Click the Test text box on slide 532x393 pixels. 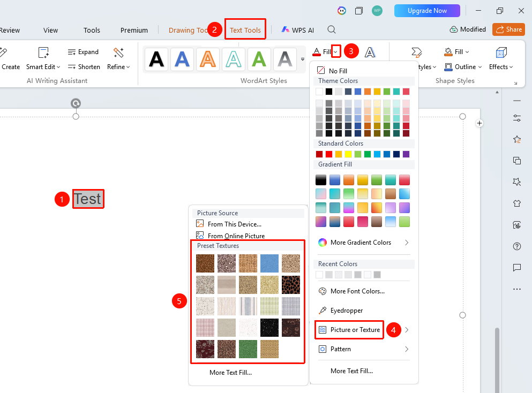[88, 199]
